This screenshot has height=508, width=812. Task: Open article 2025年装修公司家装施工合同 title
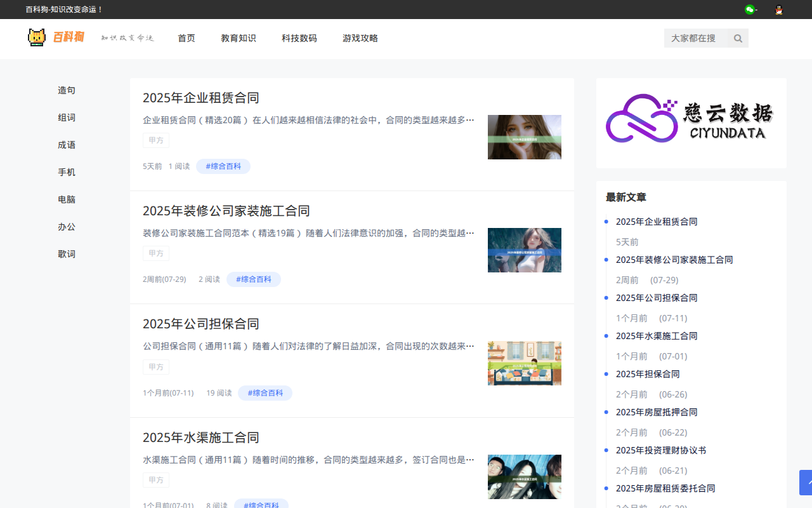226,211
